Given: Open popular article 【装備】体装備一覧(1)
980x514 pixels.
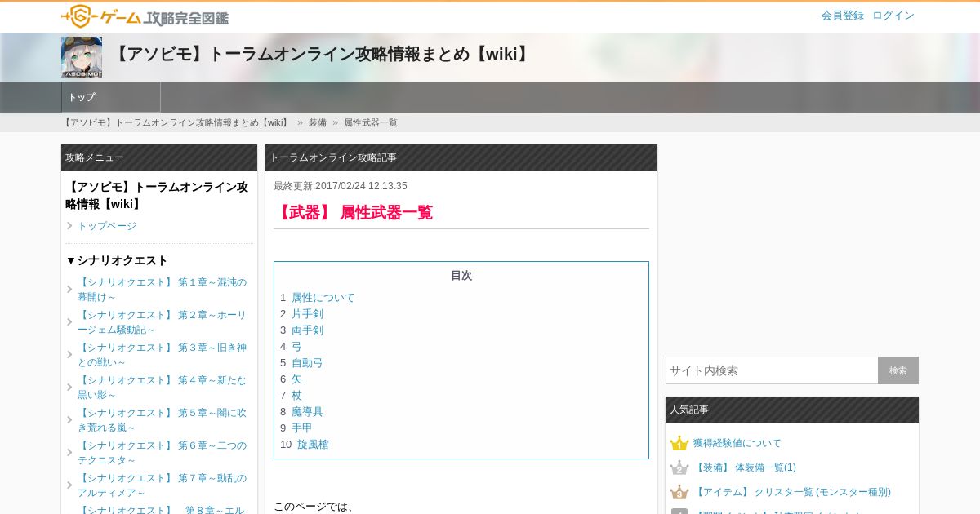Looking at the screenshot, I should click(745, 467).
